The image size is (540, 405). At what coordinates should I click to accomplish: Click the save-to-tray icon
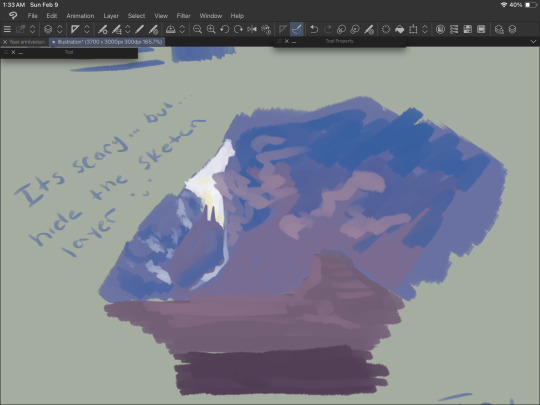170,29
